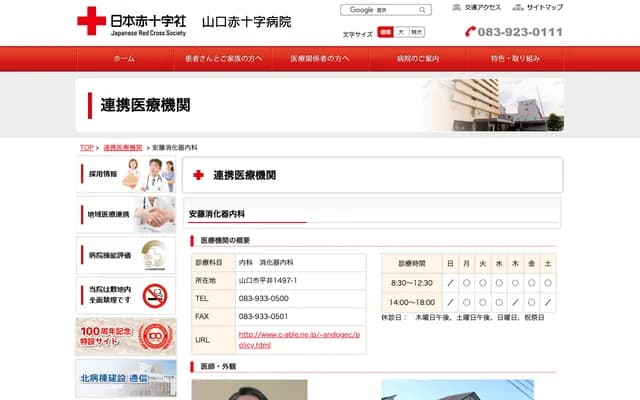640x400 pixels.
Task: Click 連携医療機関 breadcrumb link
Action: pos(123,147)
